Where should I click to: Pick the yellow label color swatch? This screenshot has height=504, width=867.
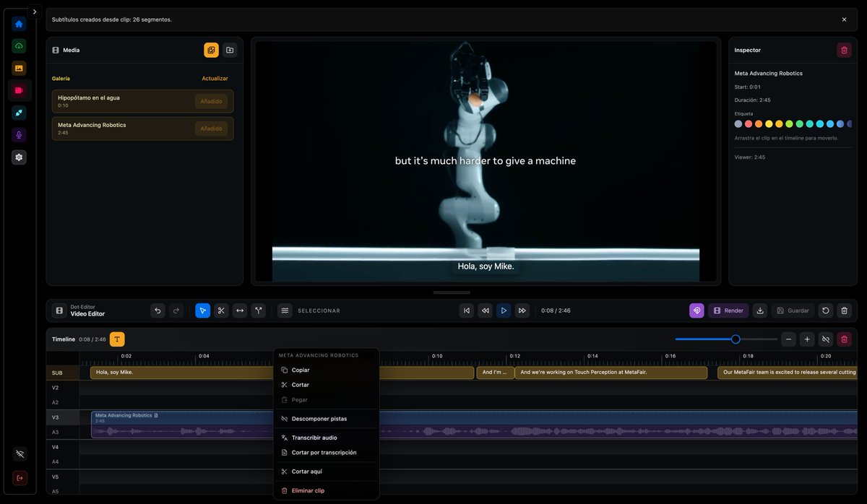(x=769, y=124)
